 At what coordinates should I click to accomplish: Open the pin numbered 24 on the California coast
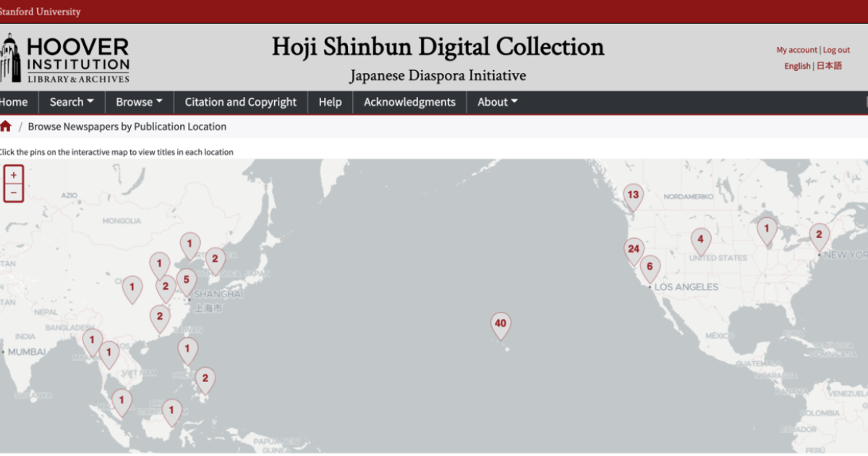[x=634, y=252]
